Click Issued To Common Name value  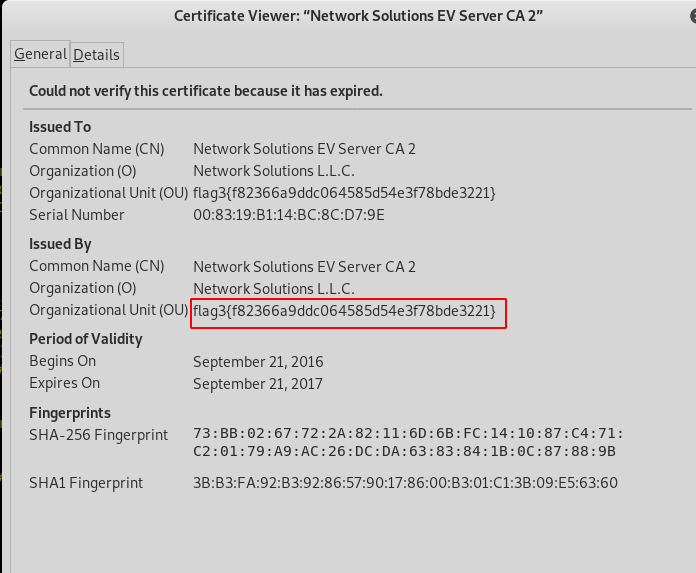tap(304, 149)
